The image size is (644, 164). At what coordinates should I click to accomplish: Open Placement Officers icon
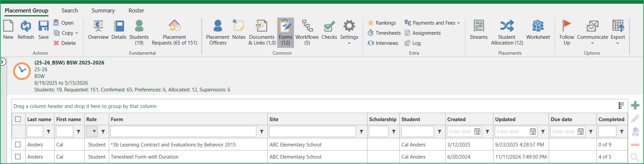pyautogui.click(x=218, y=26)
